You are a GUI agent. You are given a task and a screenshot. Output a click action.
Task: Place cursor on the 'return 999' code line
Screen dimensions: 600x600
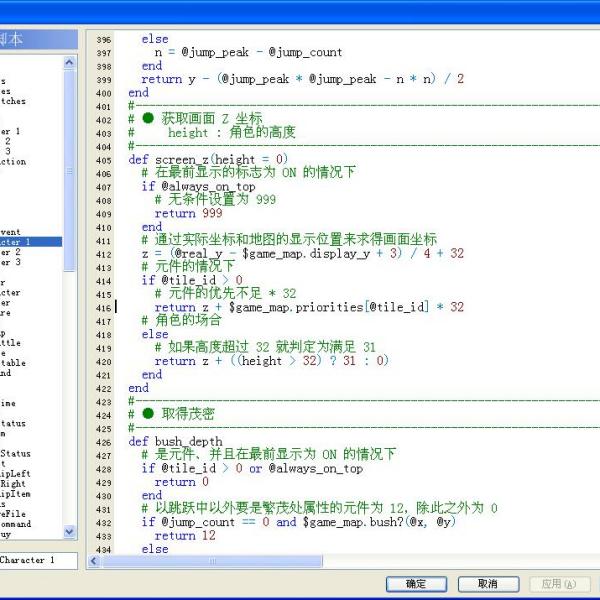point(188,213)
